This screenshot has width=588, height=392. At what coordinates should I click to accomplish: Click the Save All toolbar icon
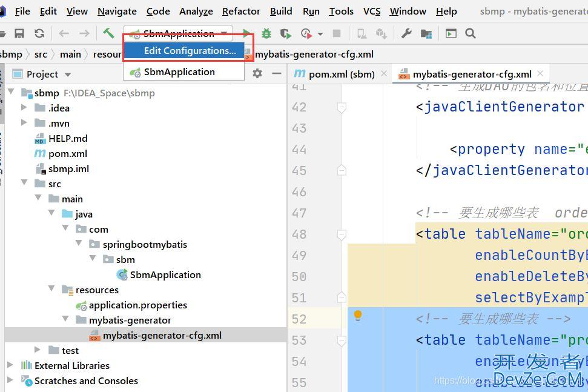(x=19, y=33)
